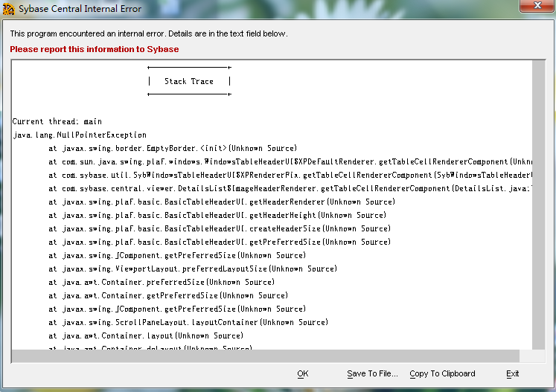Click the WindowsTableHeaderUI$XPDefaultRenderer trace line
Viewport: 556px width, 392px height.
pyautogui.click(x=290, y=162)
